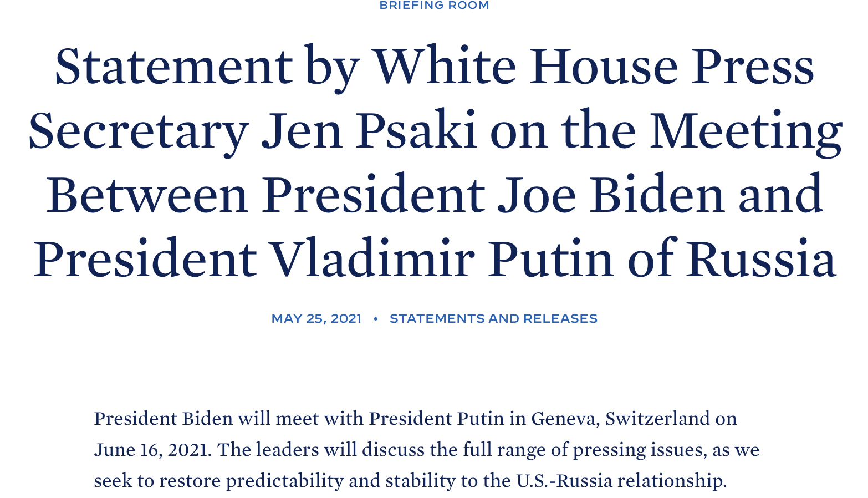Click "Vladimir Putin" in the headline

click(x=442, y=258)
